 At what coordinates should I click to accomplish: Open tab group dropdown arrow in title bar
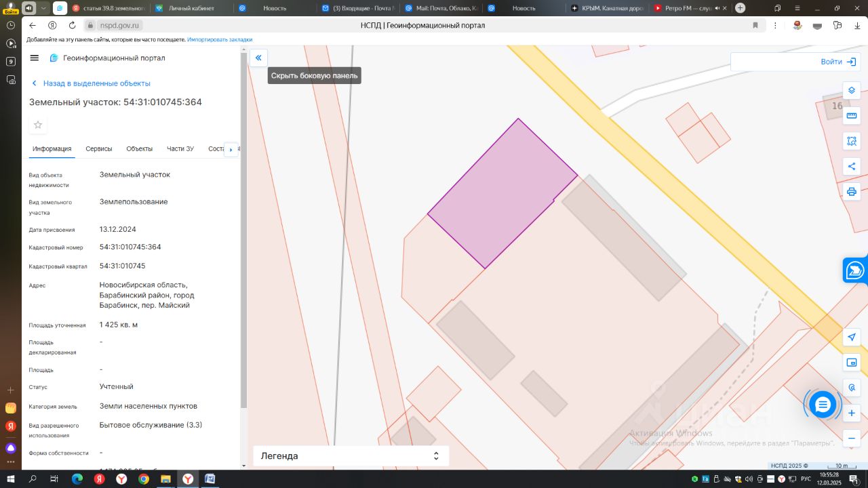point(44,8)
